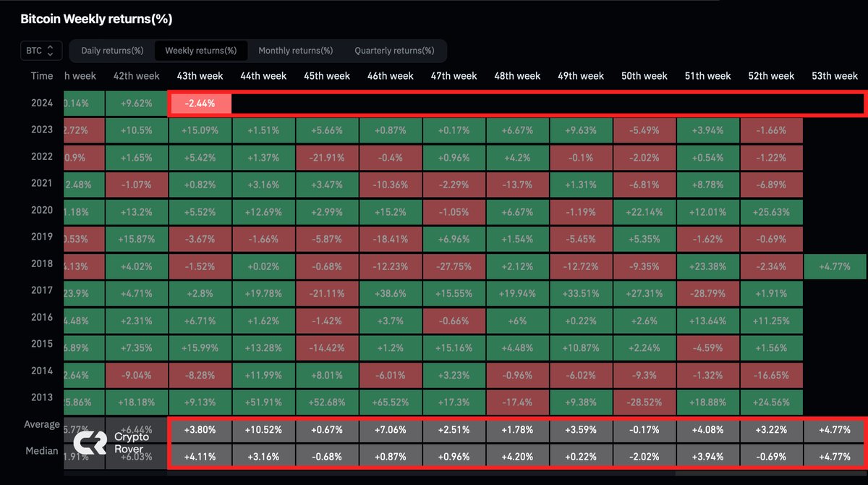Click the -13.7% cell in 2021 row
Screen dimensions: 868x485
pyautogui.click(x=517, y=184)
